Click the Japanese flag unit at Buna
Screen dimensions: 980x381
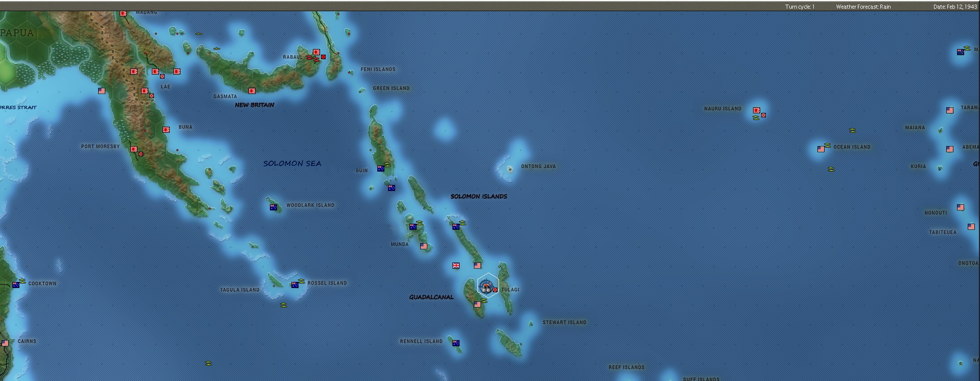(x=166, y=130)
